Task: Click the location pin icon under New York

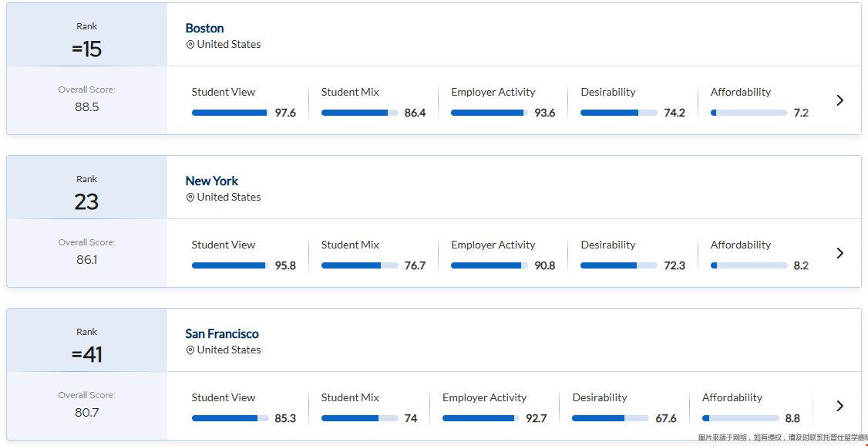Action: [x=190, y=198]
